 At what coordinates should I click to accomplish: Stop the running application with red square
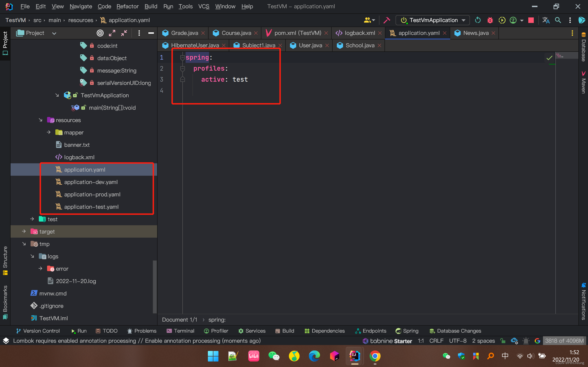click(531, 20)
